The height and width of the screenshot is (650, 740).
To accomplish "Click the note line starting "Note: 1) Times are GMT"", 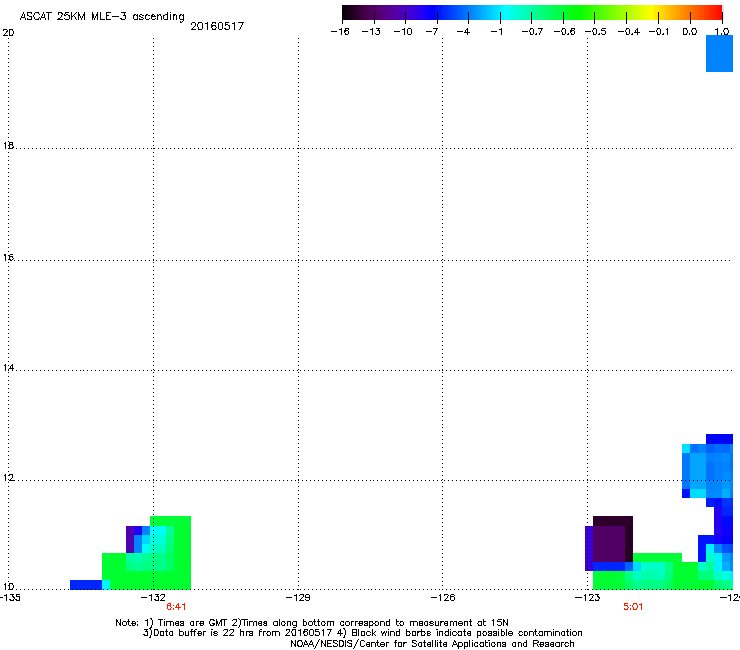I will [311, 623].
